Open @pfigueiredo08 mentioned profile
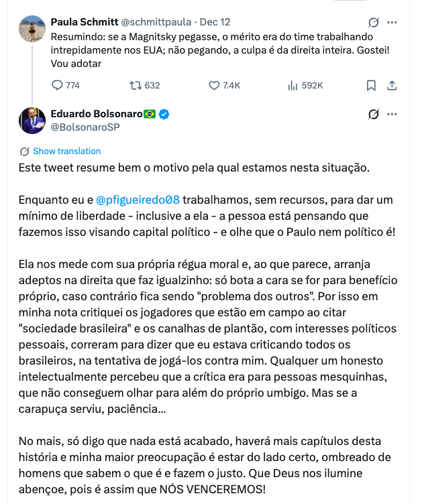Screen dimensions: 424x504 coord(138,200)
